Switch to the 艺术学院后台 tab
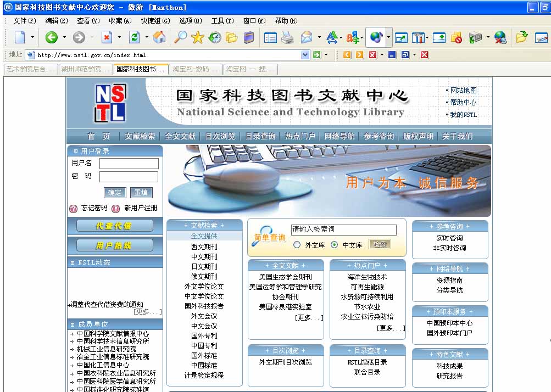 click(x=31, y=69)
